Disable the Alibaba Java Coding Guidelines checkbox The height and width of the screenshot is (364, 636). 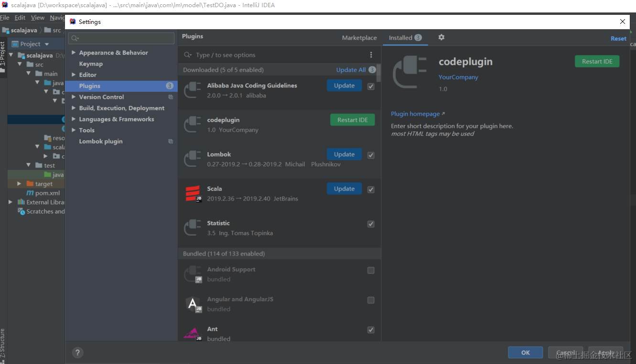click(x=371, y=86)
